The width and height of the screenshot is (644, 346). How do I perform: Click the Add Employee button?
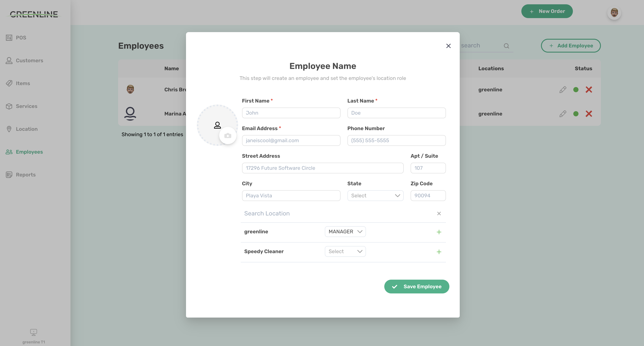[571, 45]
